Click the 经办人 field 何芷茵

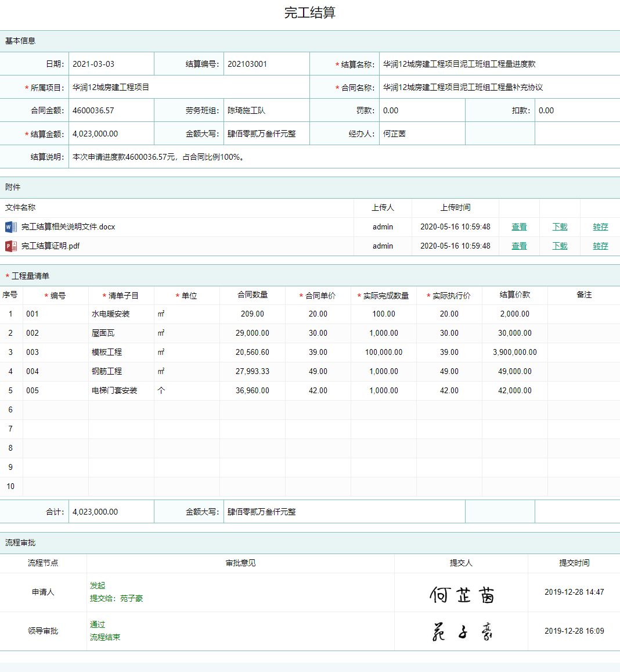tap(422, 134)
